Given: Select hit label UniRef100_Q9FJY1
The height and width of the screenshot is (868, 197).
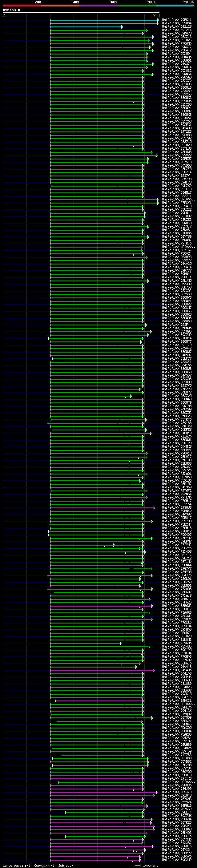Looking at the screenshot, I should point(176,826).
